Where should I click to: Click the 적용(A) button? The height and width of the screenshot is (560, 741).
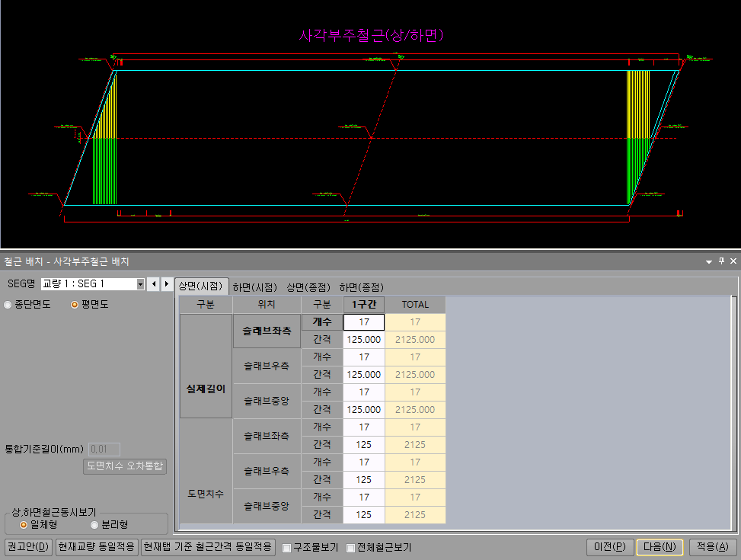click(713, 547)
